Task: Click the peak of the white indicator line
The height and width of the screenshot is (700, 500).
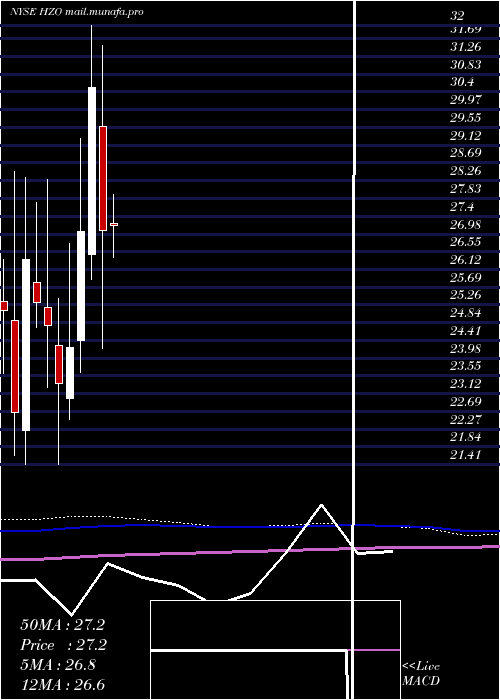Action: (321, 505)
